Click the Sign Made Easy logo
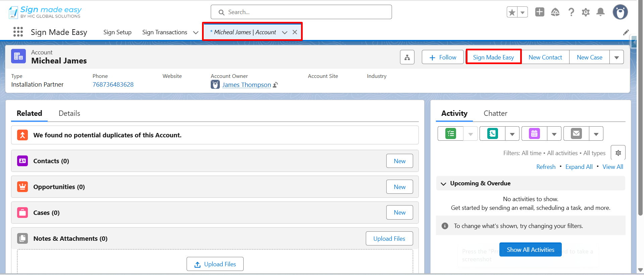The height and width of the screenshot is (275, 644). tap(45, 12)
